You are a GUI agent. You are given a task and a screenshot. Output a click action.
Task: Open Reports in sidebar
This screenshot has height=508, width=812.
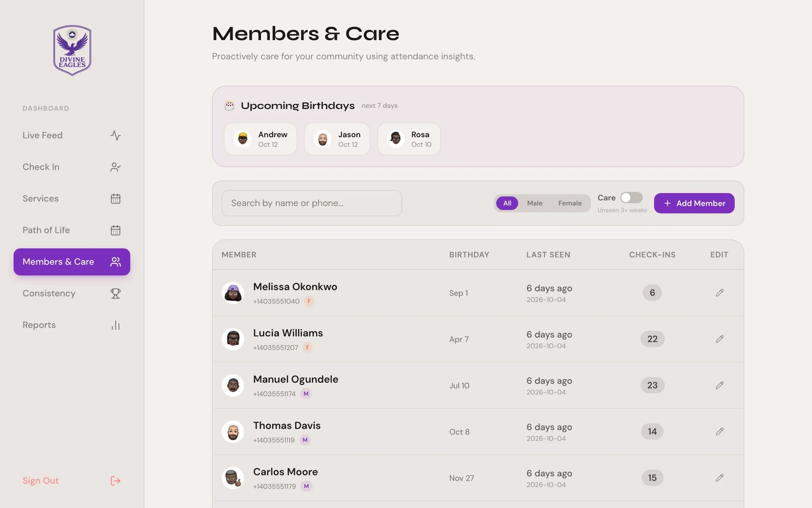click(72, 325)
